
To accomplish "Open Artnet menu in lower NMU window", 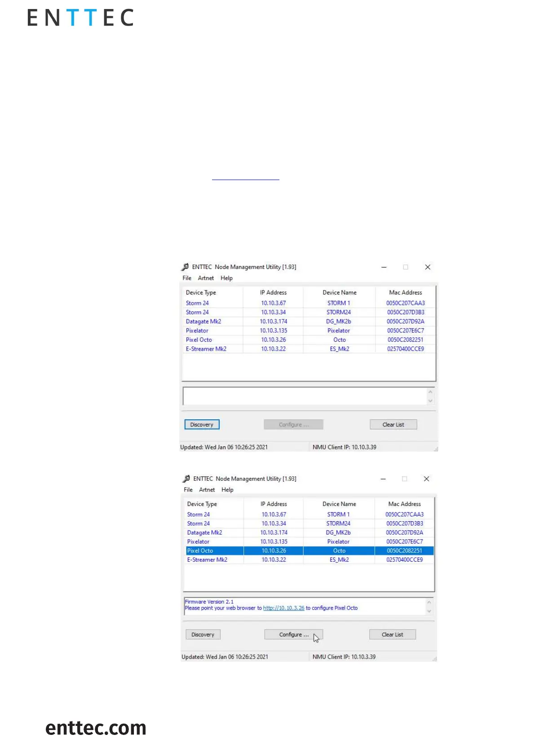I will [207, 490].
